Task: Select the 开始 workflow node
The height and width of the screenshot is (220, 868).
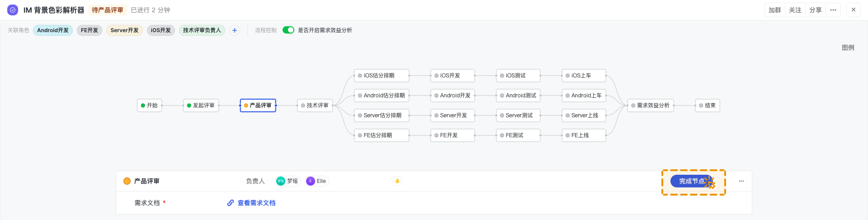Action: 150,105
